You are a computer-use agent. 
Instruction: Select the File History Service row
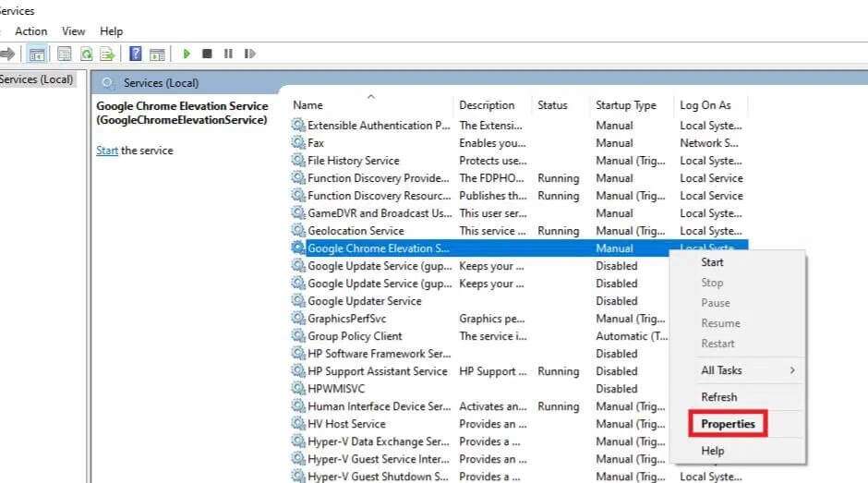coord(519,160)
